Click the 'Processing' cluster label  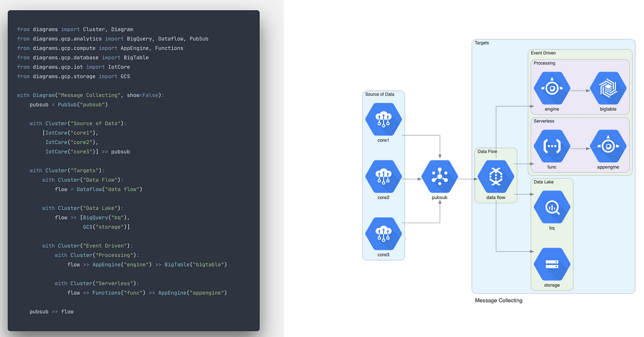coord(545,63)
